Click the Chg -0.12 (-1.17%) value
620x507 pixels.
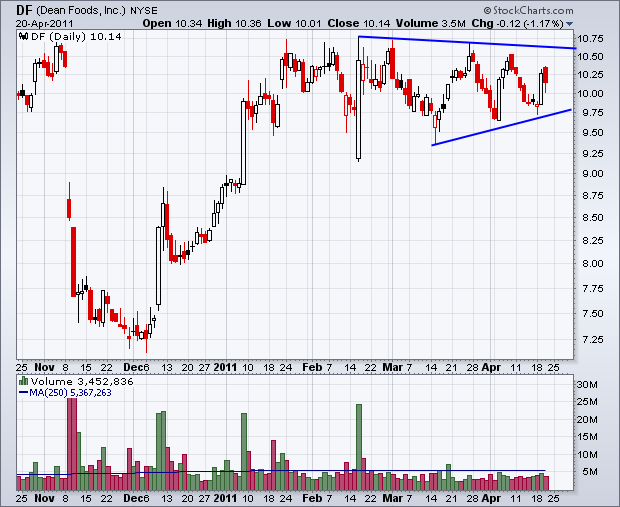517,23
